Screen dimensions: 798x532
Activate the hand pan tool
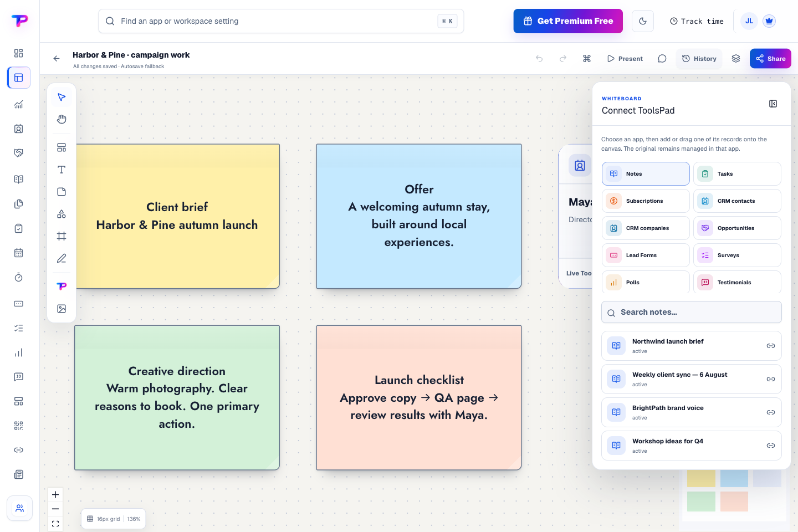(62, 120)
